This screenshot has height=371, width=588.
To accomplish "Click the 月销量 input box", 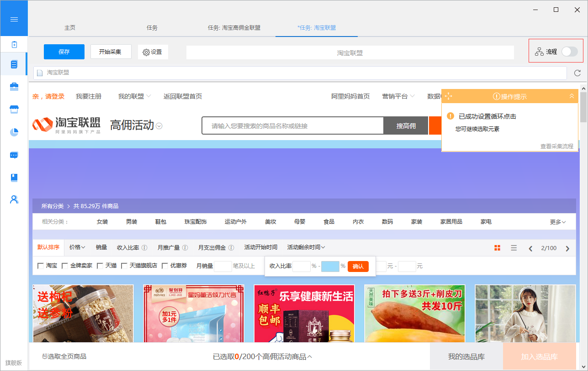I will coord(223,266).
